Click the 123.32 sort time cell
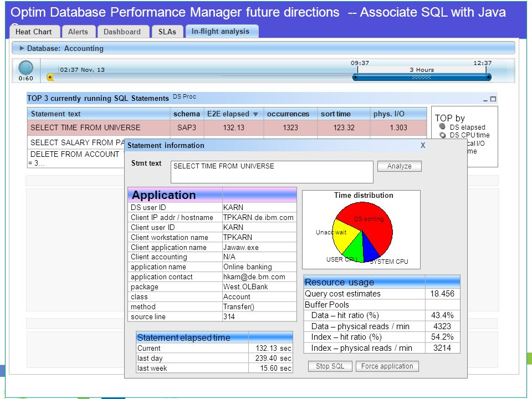This screenshot has height=399, width=532. pyautogui.click(x=344, y=128)
